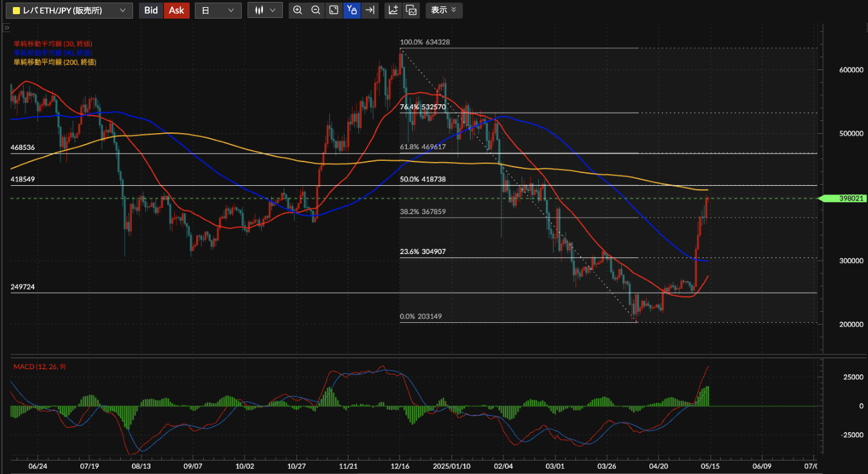Select the 単純移動平均線 (200, 終値) indicator label
The image size is (868, 474).
(55, 62)
